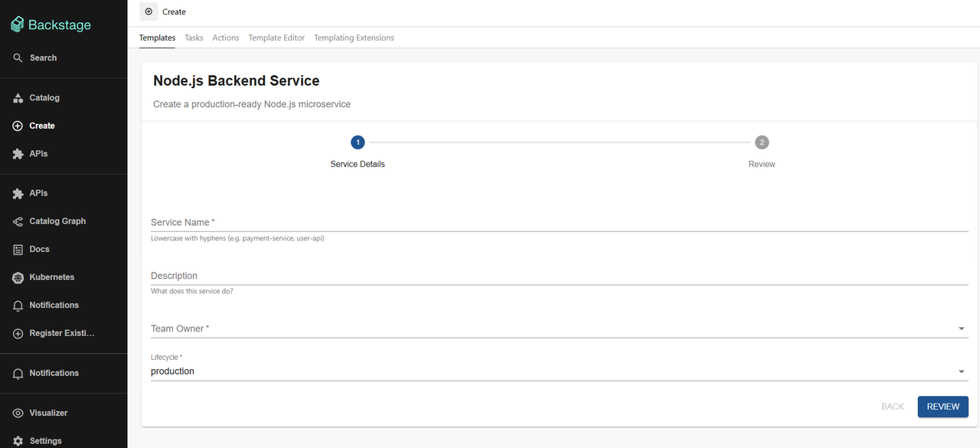
Task: Click the Review step label
Action: click(762, 164)
